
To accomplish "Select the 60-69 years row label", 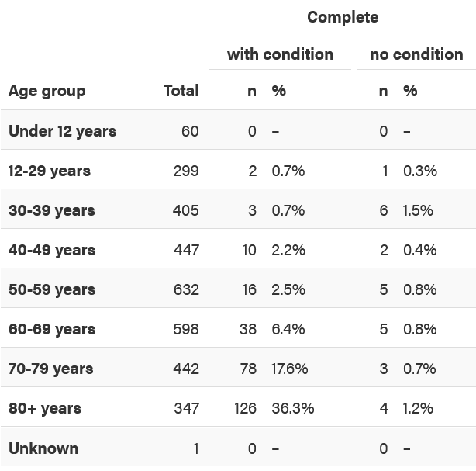I will tap(52, 329).
